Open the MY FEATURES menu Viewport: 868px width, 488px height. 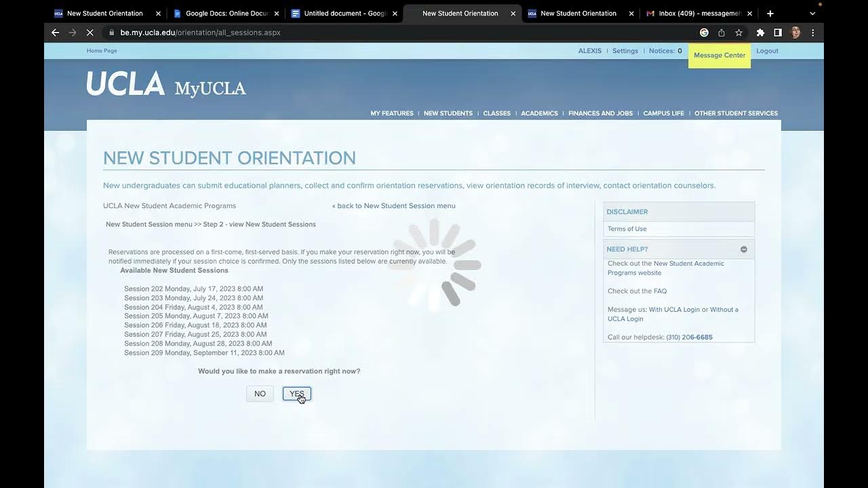392,113
